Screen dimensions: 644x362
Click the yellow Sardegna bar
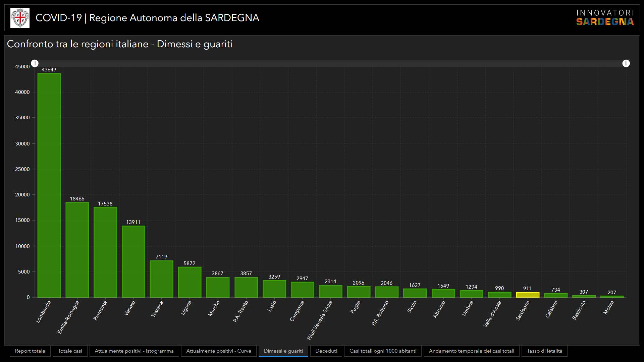tap(528, 295)
